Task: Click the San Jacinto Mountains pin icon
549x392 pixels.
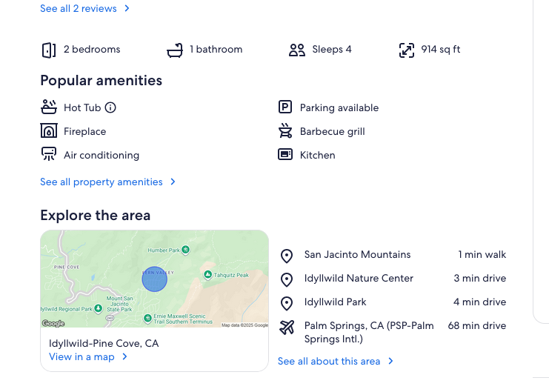Action: 287,256
